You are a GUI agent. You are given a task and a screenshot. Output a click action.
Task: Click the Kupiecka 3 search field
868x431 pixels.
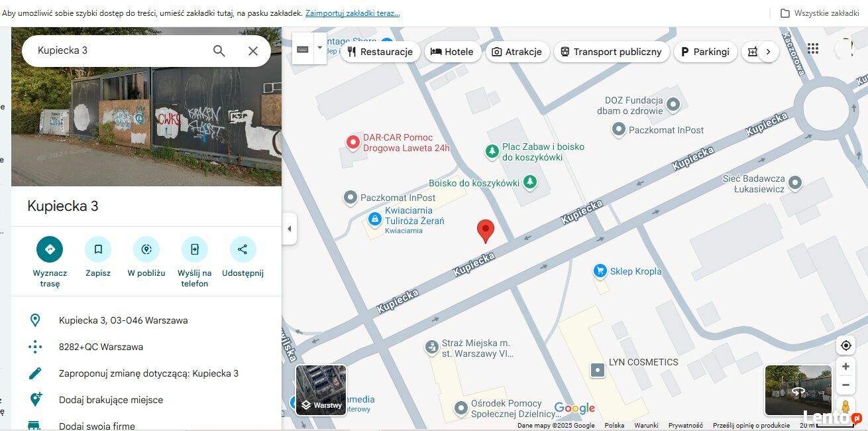coord(119,50)
